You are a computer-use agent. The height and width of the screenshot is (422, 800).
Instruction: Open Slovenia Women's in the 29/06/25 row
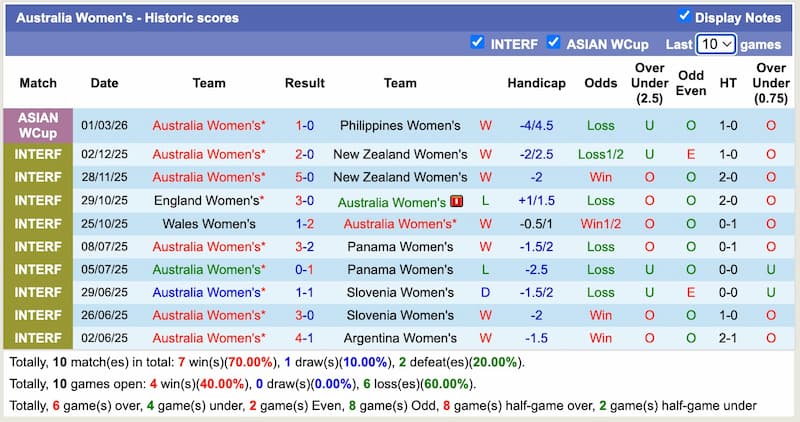point(400,293)
